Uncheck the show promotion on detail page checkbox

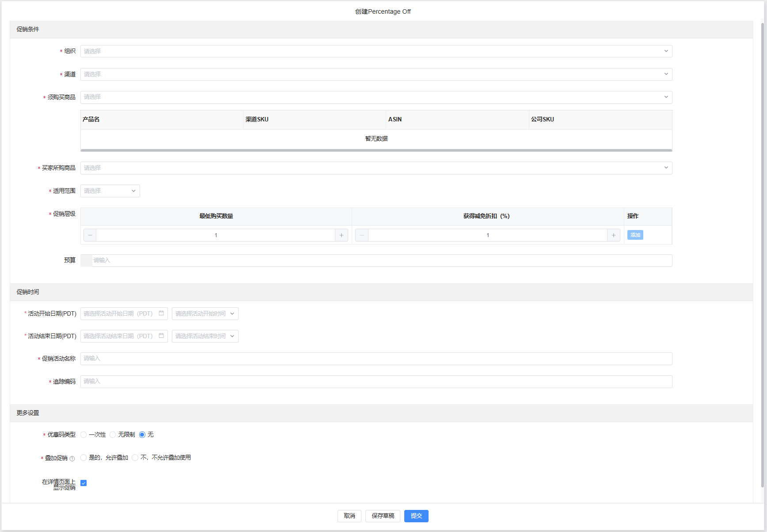click(x=84, y=483)
